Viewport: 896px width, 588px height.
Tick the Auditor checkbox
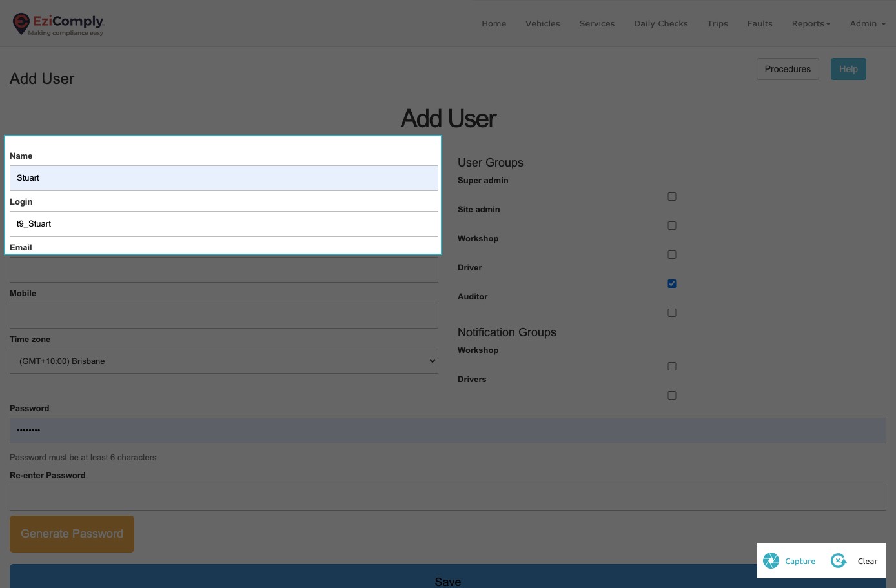click(x=672, y=312)
